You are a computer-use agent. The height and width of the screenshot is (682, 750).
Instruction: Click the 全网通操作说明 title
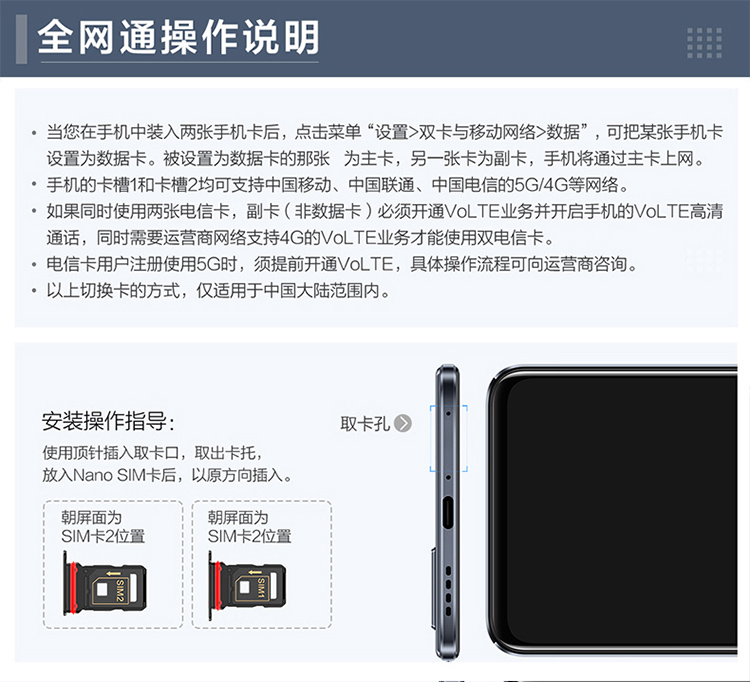[178, 37]
